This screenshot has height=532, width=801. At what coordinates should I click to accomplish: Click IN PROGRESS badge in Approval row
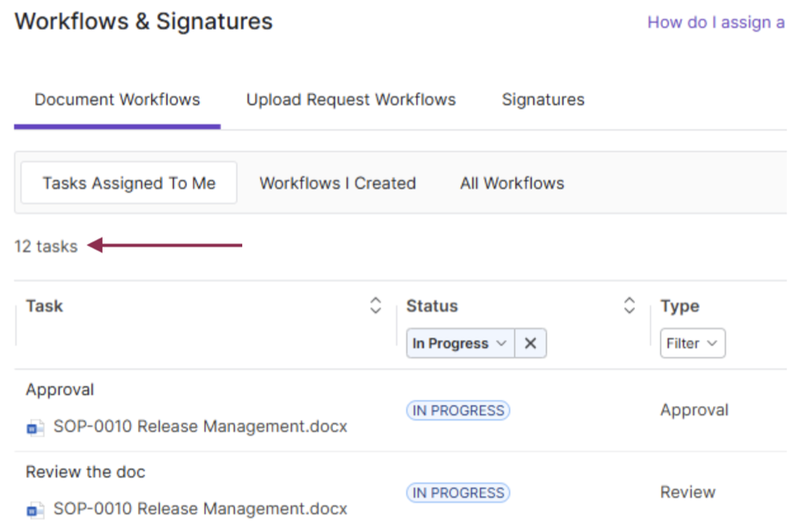[x=458, y=411]
